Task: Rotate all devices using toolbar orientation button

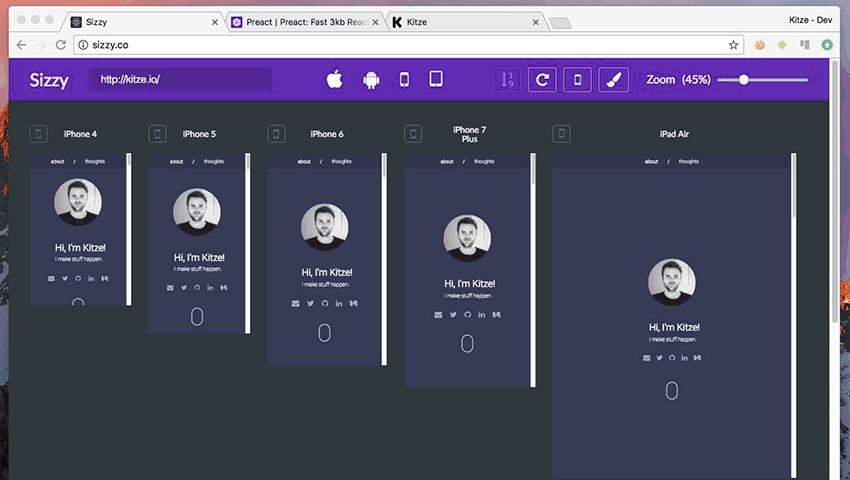Action: click(x=578, y=80)
